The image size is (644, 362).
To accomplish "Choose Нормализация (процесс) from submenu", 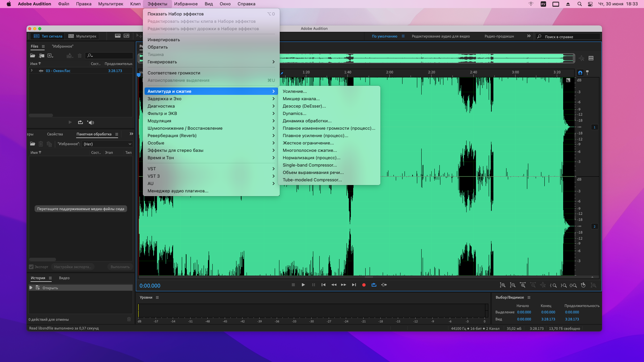I will click(x=311, y=158).
